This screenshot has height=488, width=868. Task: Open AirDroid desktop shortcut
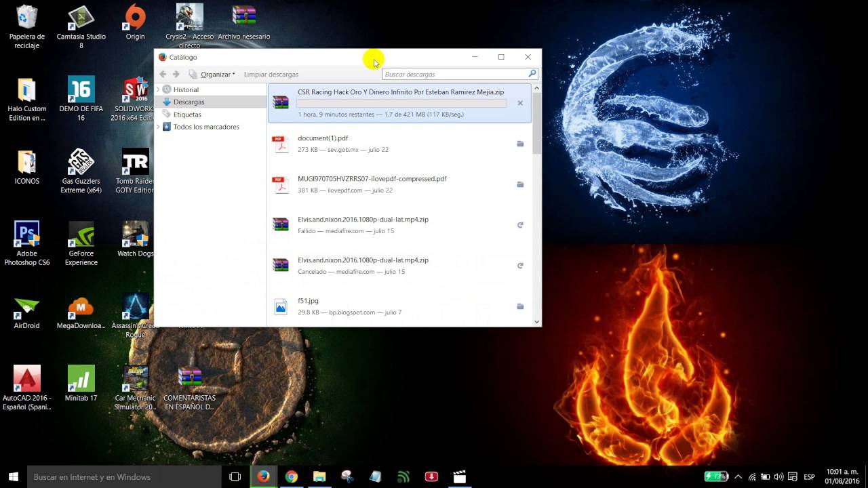coord(27,312)
